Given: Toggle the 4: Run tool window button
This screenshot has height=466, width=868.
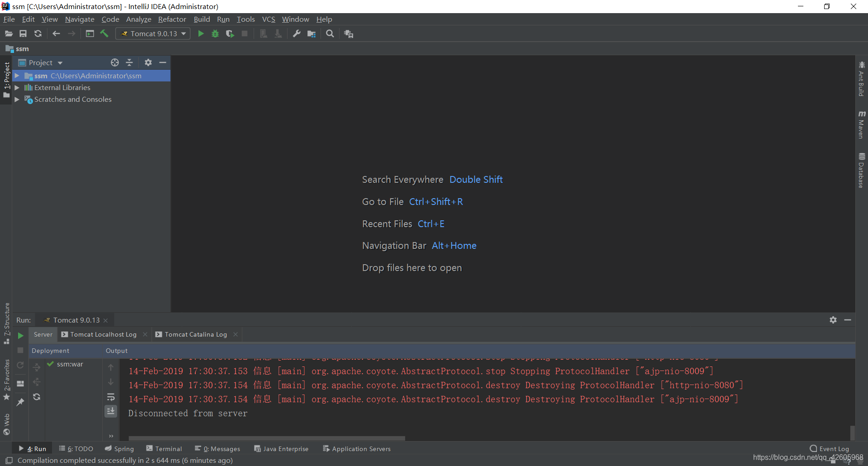Looking at the screenshot, I should tap(32, 449).
